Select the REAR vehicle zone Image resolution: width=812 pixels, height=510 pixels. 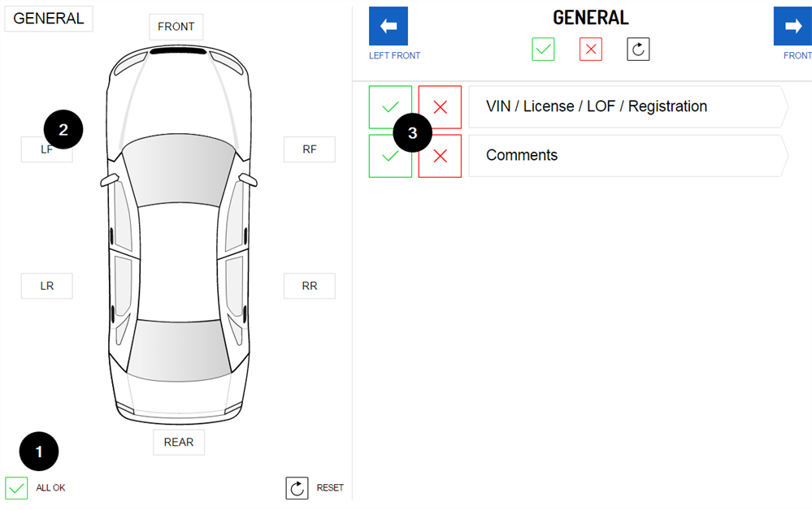179,443
